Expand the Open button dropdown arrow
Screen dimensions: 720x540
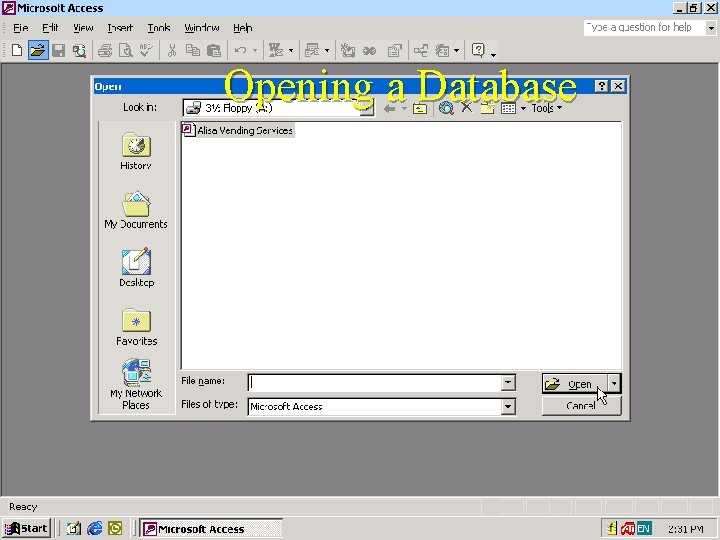(614, 383)
